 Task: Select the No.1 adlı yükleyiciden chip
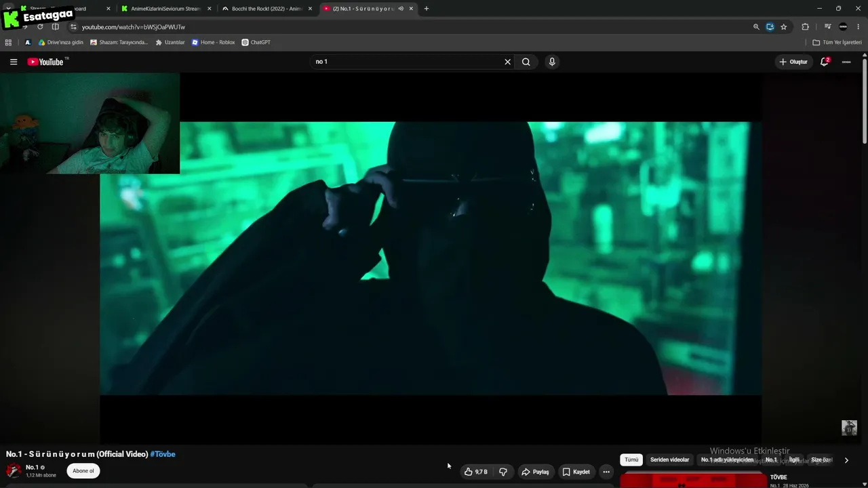pyautogui.click(x=727, y=460)
